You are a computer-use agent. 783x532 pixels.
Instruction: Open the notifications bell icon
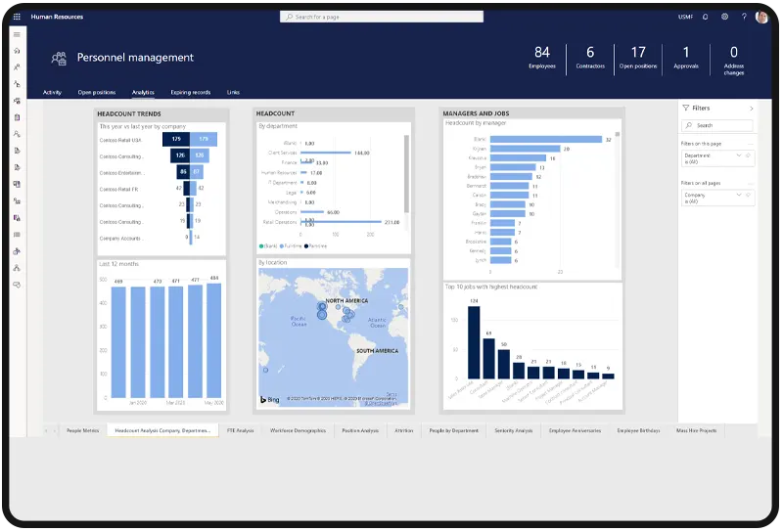coord(707,17)
